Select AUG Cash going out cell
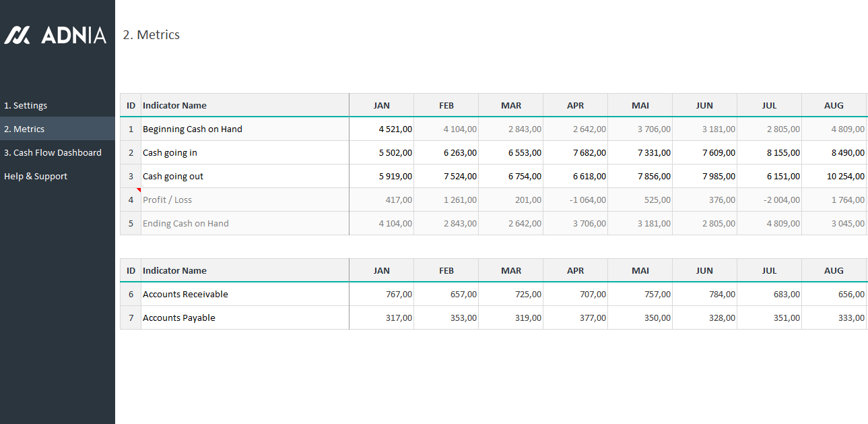The image size is (868, 424). pyautogui.click(x=834, y=176)
